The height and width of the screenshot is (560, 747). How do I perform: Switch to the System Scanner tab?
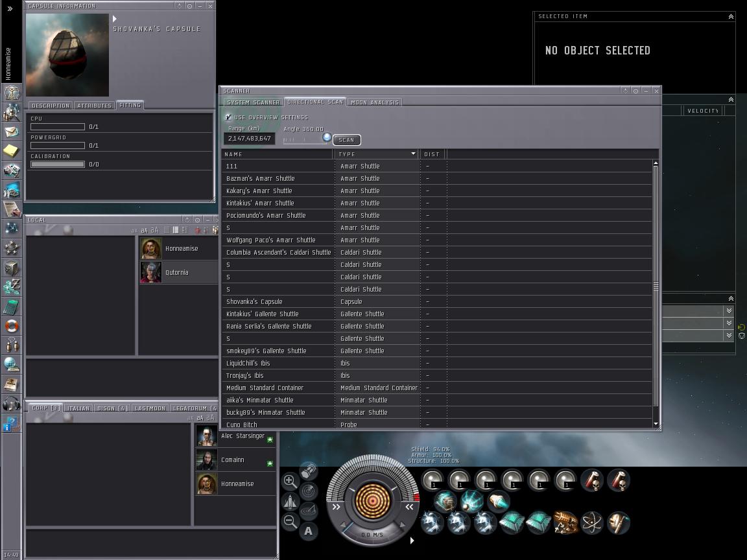click(253, 102)
